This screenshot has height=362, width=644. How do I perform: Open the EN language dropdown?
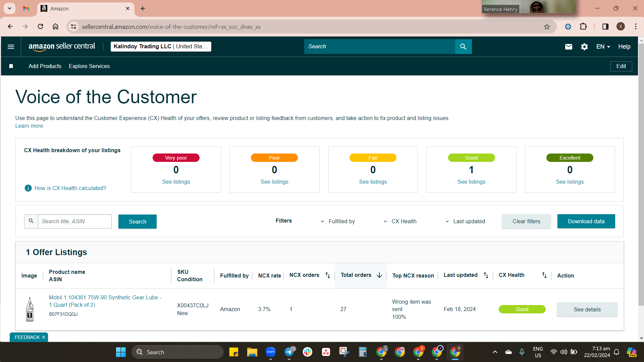coord(603,47)
